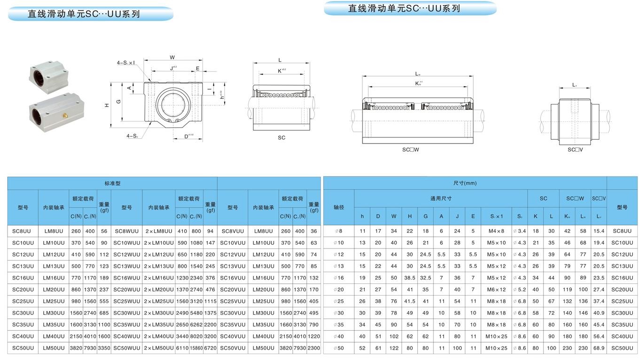This screenshot has width=644, height=360.
Task: Click the 122 width value for ø50
Action: tap(393, 348)
